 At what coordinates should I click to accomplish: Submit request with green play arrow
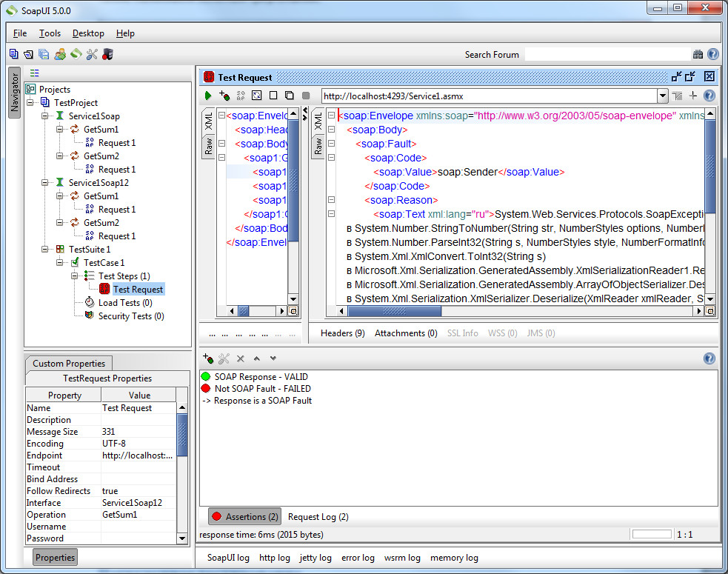[208, 96]
